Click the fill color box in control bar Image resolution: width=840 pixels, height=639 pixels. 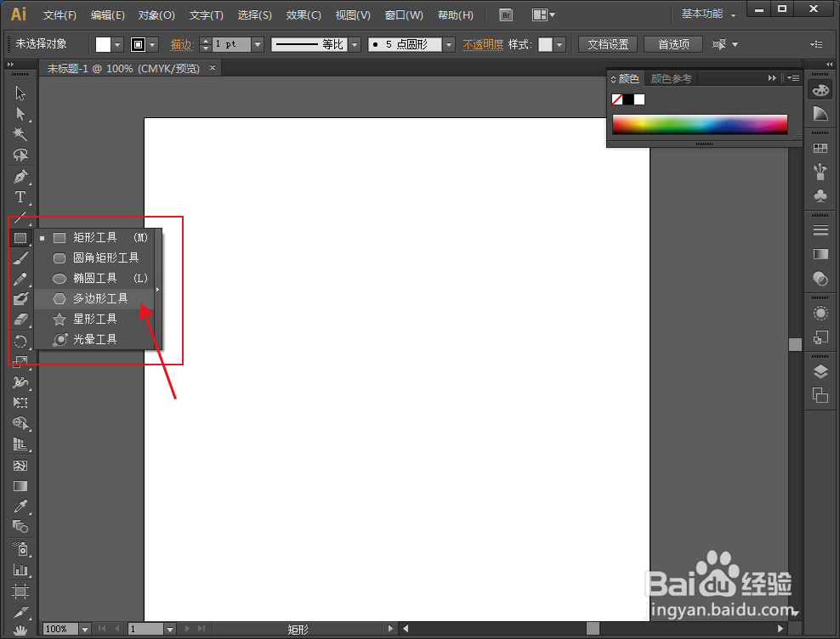point(103,44)
